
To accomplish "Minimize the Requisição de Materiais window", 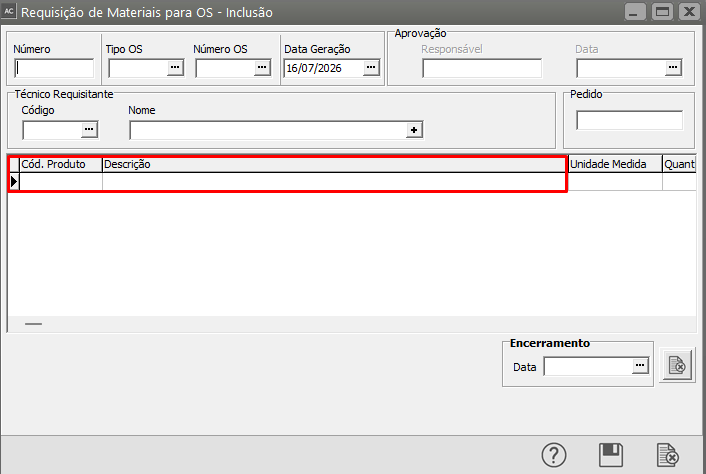I will (x=635, y=12).
